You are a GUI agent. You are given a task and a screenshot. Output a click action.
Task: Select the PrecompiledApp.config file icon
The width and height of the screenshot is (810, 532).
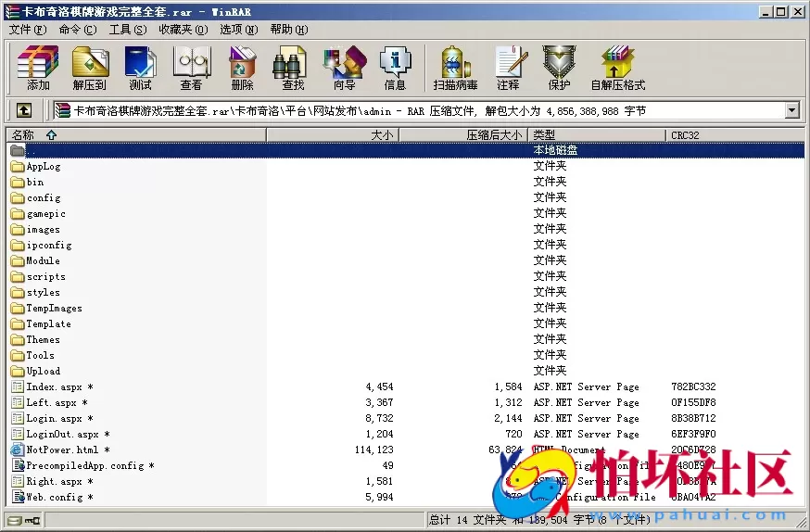pos(18,465)
